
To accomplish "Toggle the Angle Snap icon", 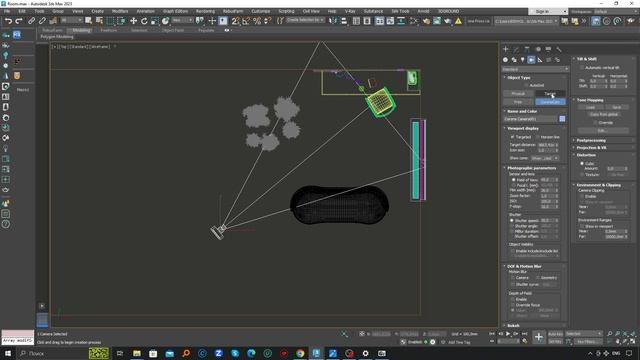I will click(246, 21).
